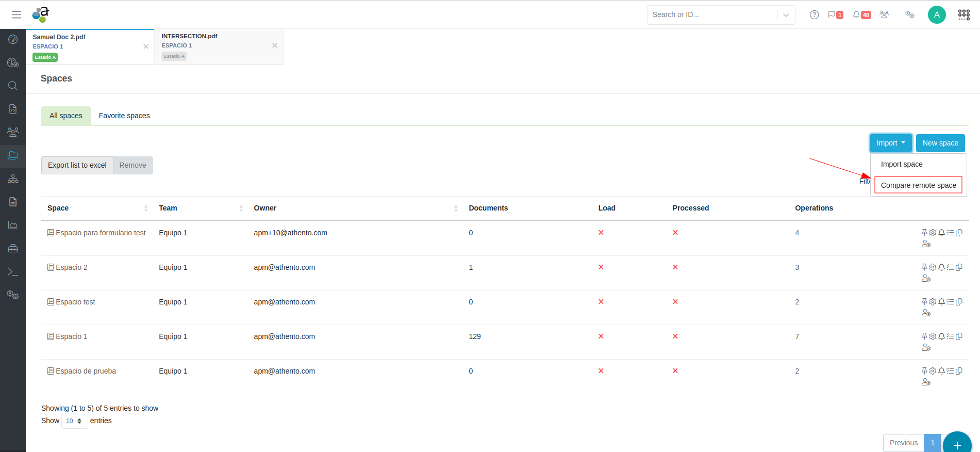
Task: Click the notifications bell with 48 badge
Action: (x=861, y=14)
